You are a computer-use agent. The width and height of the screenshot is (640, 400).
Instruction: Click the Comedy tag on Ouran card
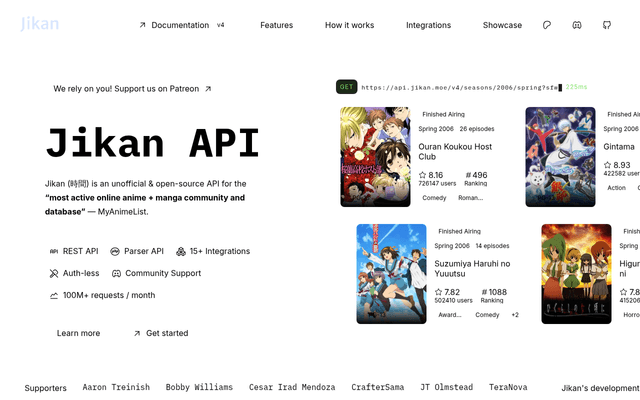click(x=434, y=198)
